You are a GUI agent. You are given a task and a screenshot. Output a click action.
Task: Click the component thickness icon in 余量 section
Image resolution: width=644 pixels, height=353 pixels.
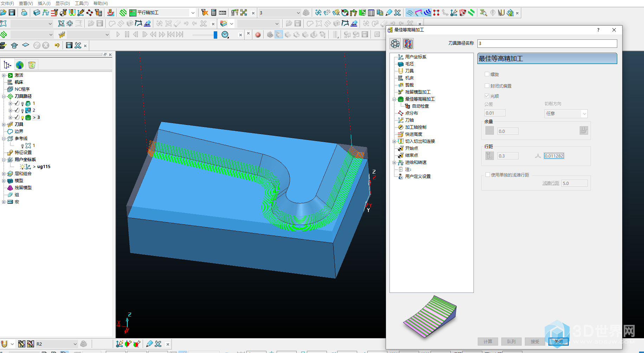(584, 130)
